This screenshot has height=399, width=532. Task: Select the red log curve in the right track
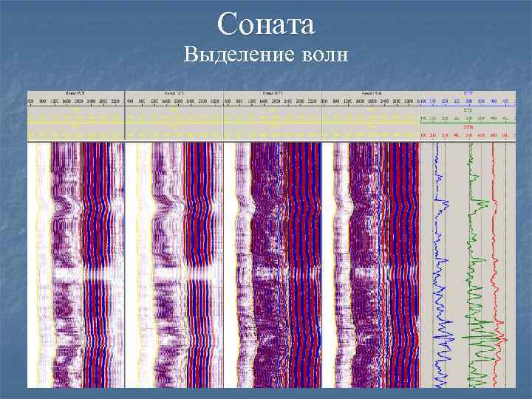pos(499,265)
